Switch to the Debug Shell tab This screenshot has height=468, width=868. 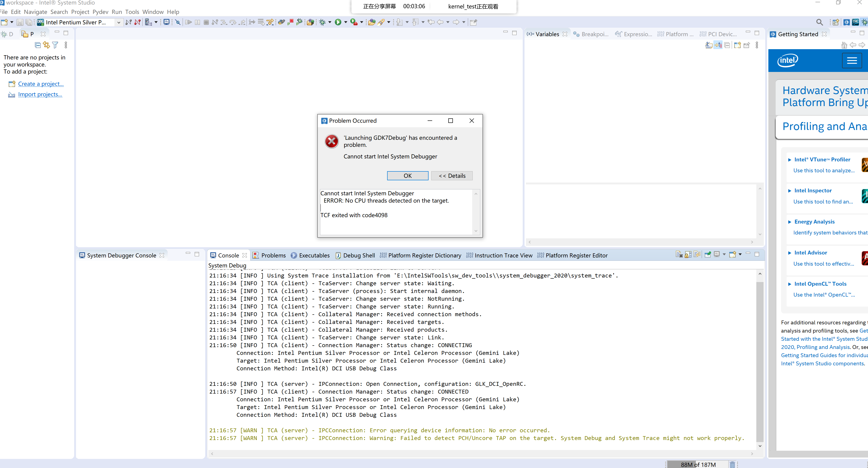point(355,256)
